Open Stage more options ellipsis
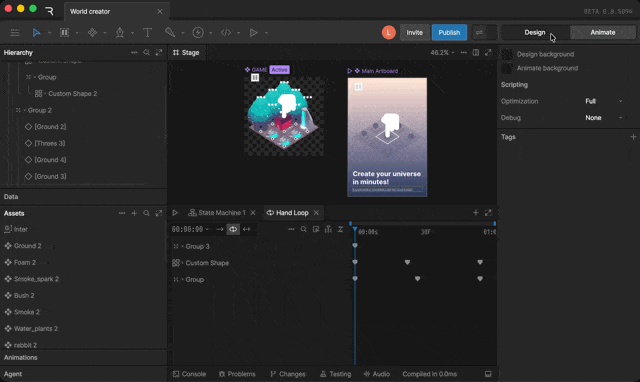Viewport: 640px width, 382px height. pyautogui.click(x=464, y=53)
